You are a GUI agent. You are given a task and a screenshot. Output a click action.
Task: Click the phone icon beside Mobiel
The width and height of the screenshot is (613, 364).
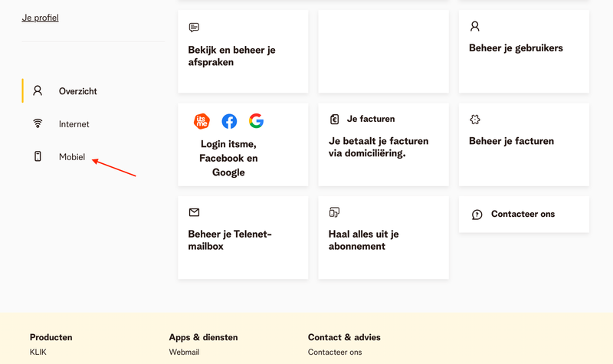coord(38,156)
